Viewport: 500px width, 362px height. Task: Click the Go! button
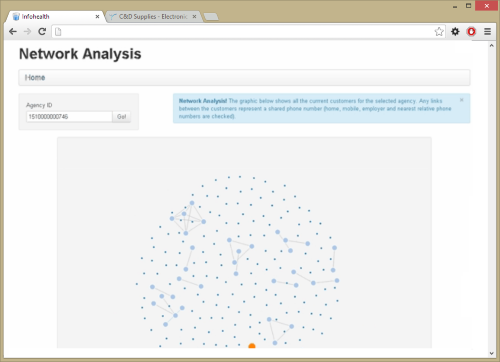point(122,117)
